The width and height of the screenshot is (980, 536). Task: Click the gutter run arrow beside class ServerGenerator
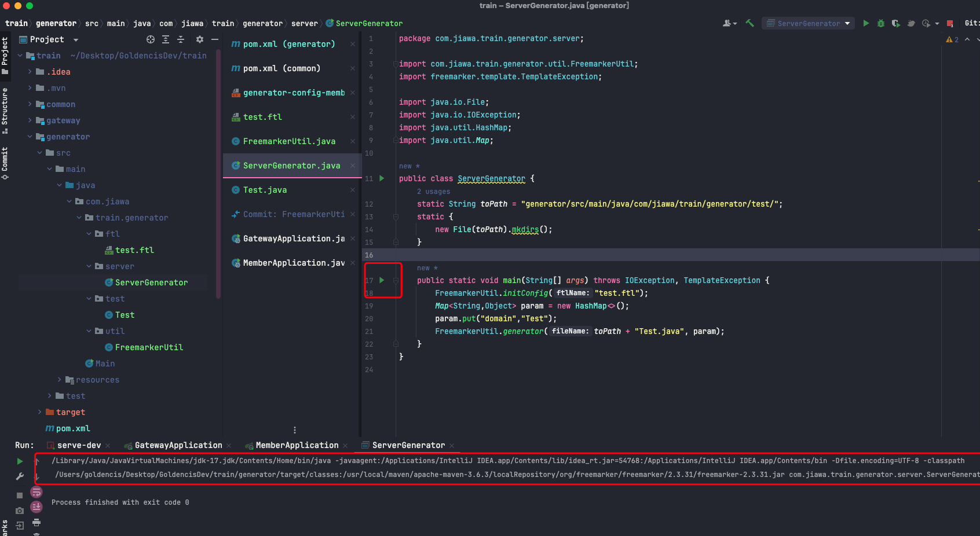382,178
